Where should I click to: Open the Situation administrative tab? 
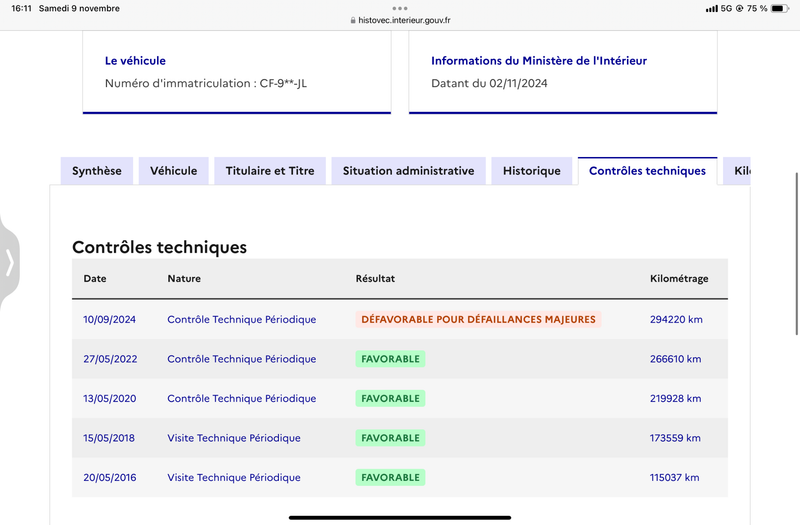(409, 171)
